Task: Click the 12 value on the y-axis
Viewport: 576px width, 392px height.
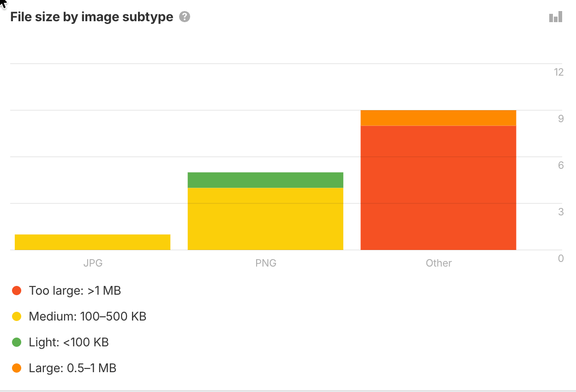Action: pyautogui.click(x=559, y=72)
